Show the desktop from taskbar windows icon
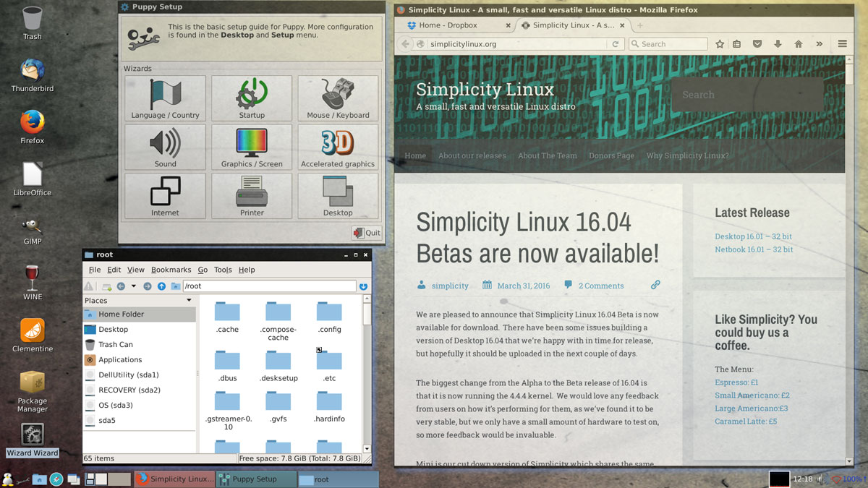 click(x=73, y=479)
